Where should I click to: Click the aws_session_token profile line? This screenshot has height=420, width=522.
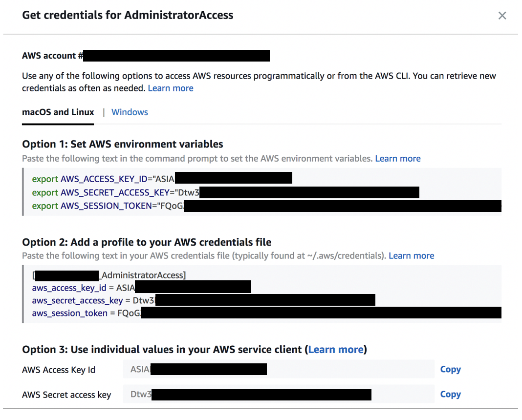(86, 314)
